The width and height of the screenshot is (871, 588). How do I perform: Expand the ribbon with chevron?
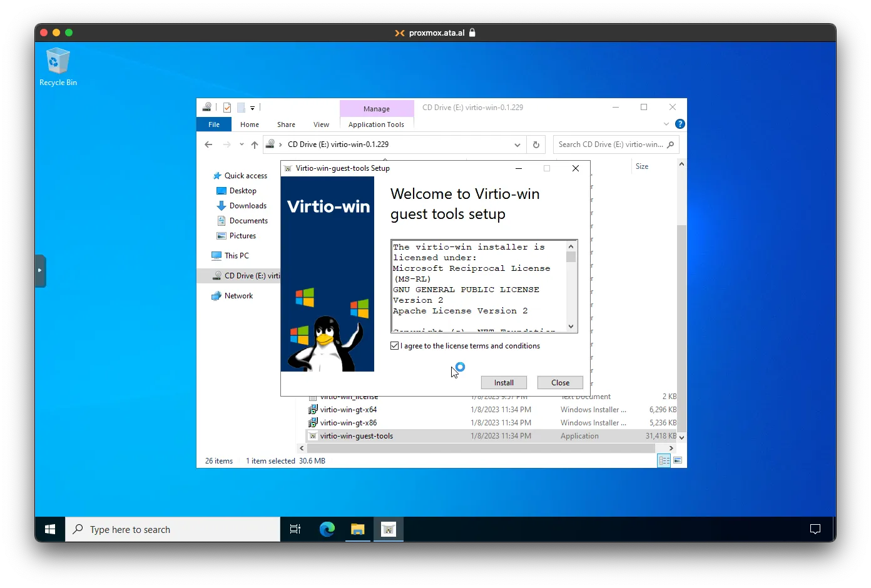tap(666, 124)
